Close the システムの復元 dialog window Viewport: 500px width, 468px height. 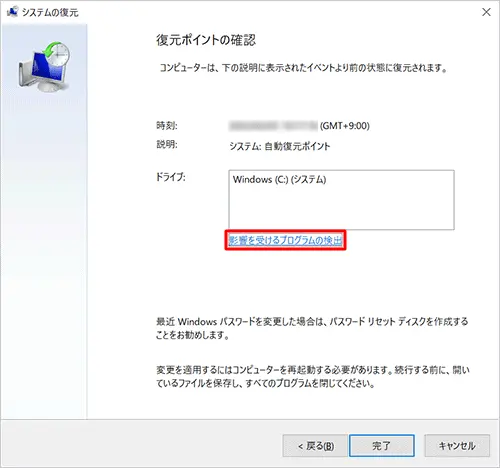(x=486, y=12)
